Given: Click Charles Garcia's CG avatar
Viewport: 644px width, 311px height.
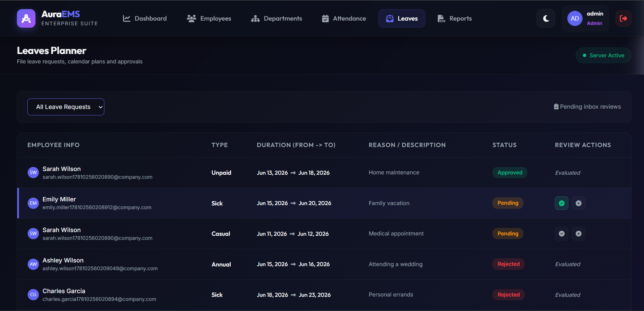Looking at the screenshot, I should tap(33, 295).
